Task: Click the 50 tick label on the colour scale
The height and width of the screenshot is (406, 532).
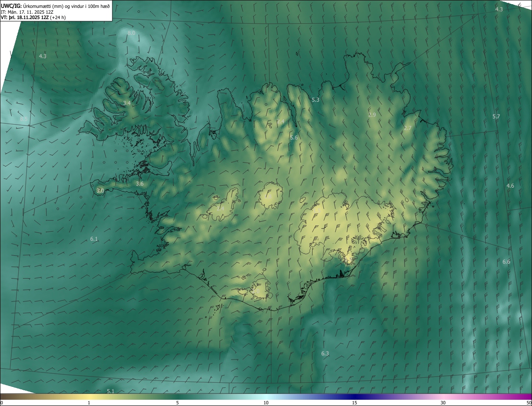Action: (529, 403)
